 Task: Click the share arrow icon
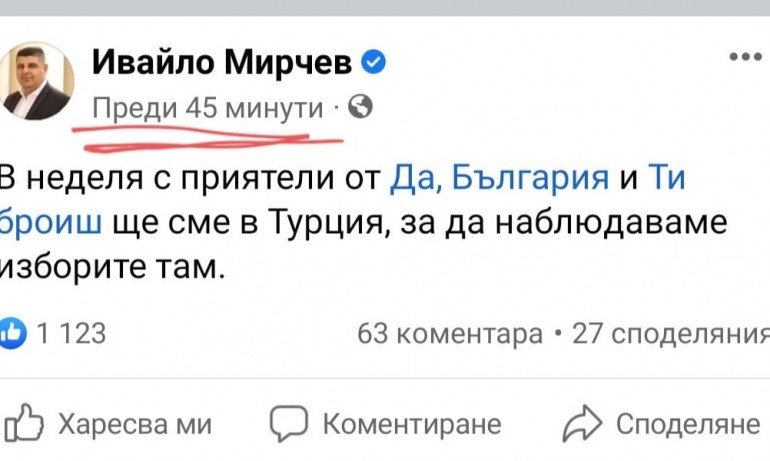tap(581, 424)
